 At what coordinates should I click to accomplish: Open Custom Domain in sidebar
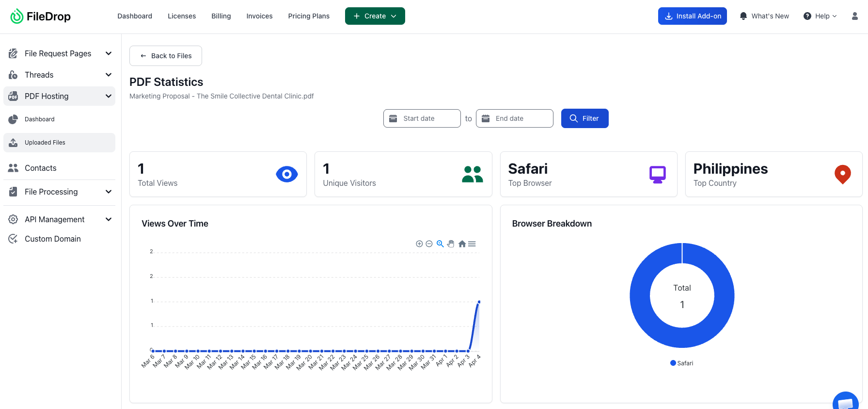tap(53, 239)
